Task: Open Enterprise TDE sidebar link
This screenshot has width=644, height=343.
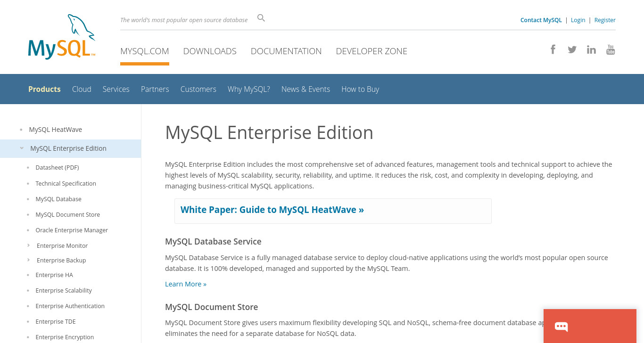Action: [x=56, y=321]
